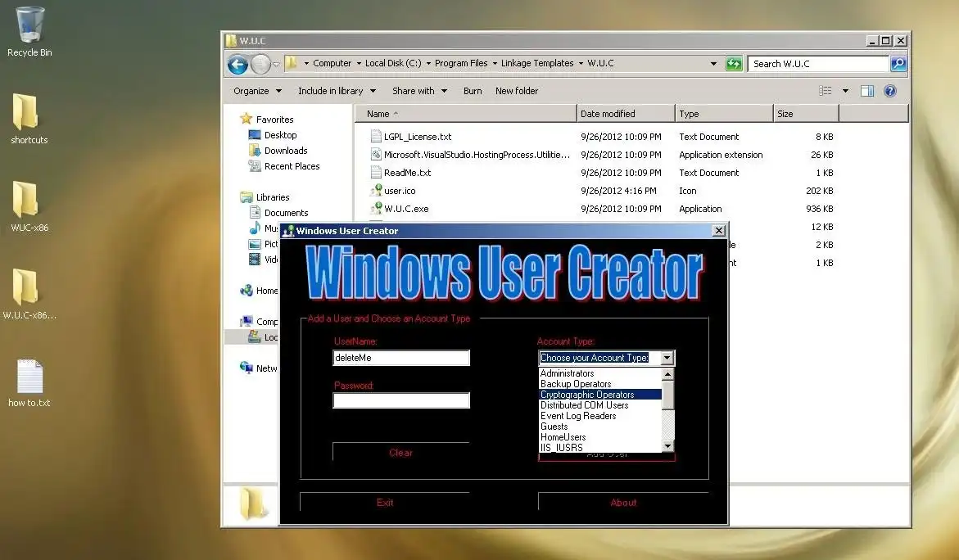Click Local Disk (C:) breadcrumb
Image resolution: width=959 pixels, height=560 pixels.
tap(393, 63)
